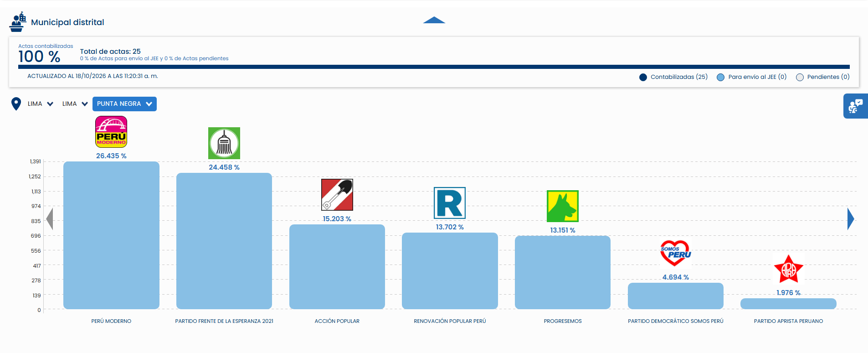
Task: Click the Pendientes (0) legend text
Action: 828,77
